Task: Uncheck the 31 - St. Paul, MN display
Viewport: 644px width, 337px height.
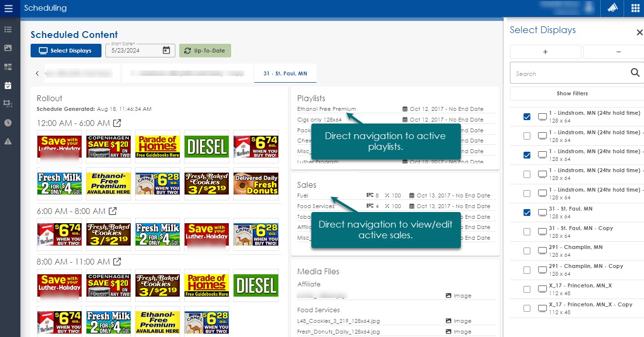Action: click(527, 213)
